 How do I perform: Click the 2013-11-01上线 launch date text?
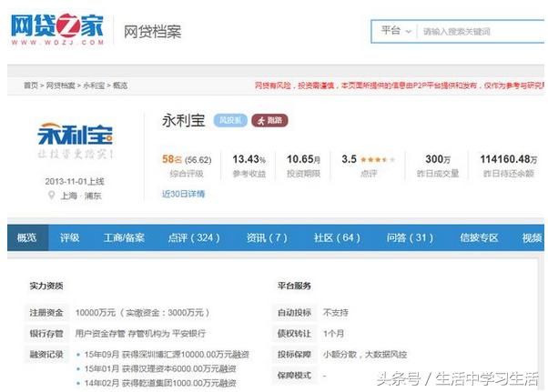tap(75, 181)
